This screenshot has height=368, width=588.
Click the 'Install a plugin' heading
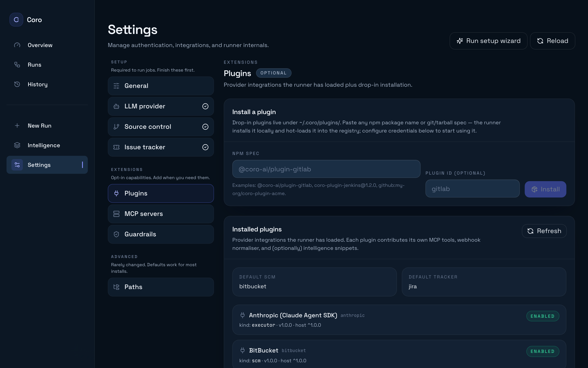254,112
